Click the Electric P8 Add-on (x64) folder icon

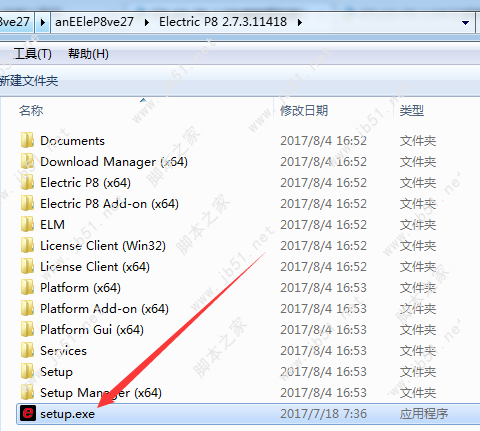pos(27,203)
